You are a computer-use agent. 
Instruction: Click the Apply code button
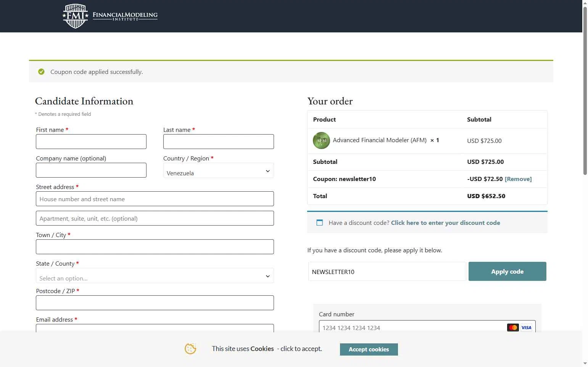click(507, 271)
